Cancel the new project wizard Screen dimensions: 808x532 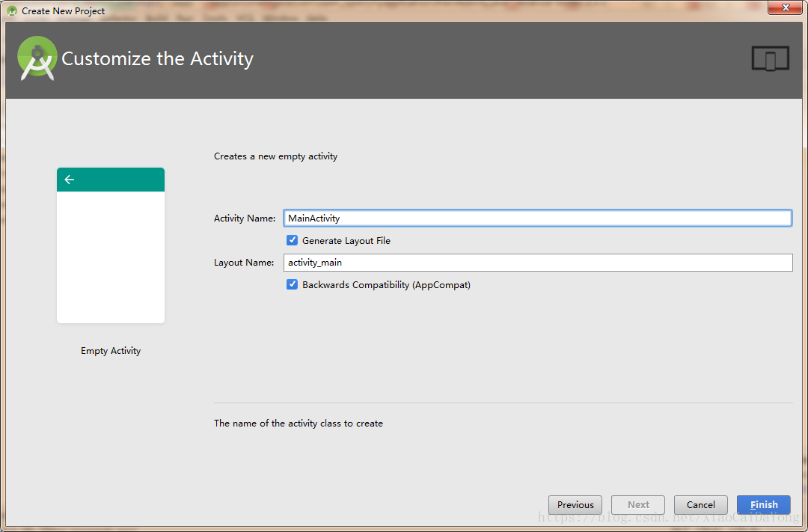pyautogui.click(x=700, y=504)
